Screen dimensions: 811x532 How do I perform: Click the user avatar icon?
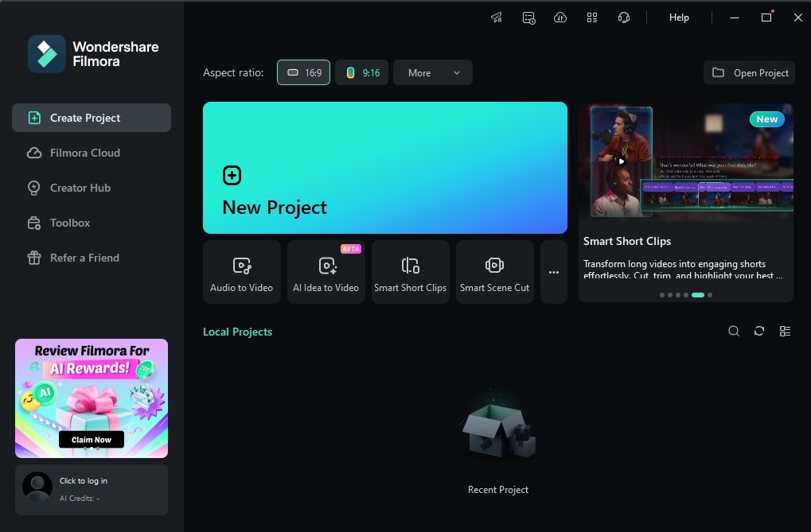(37, 487)
